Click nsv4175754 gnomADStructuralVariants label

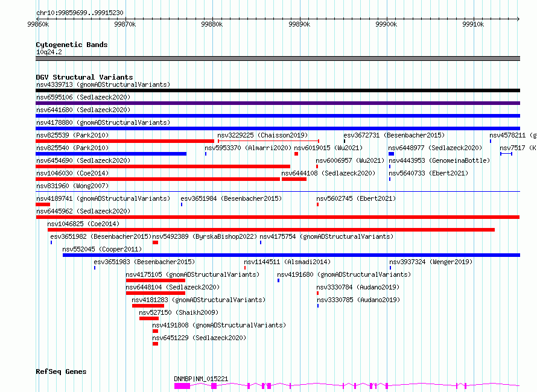click(x=326, y=236)
